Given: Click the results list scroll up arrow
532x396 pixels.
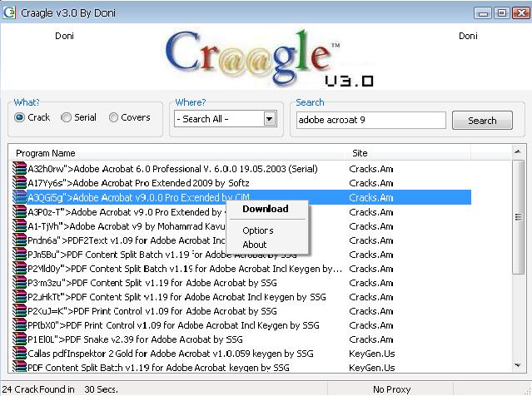Looking at the screenshot, I should pos(517,152).
